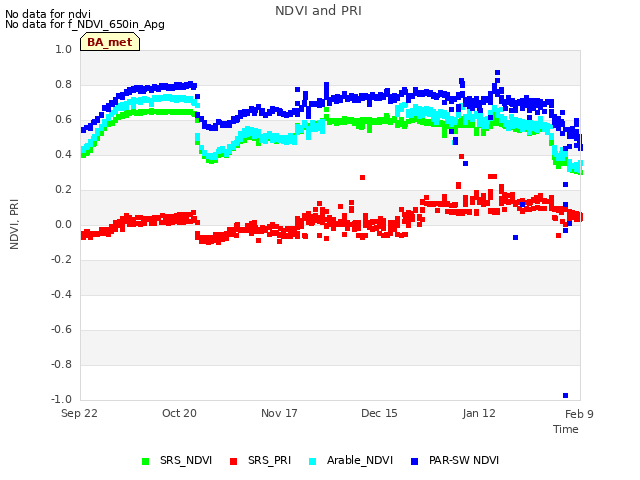Click the red SRS_PRI legend swatch
640x480 pixels.
point(233,461)
